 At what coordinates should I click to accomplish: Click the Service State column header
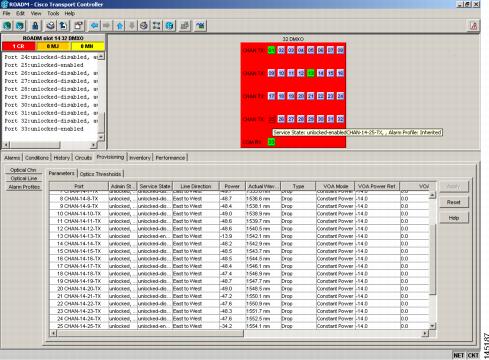pos(155,186)
